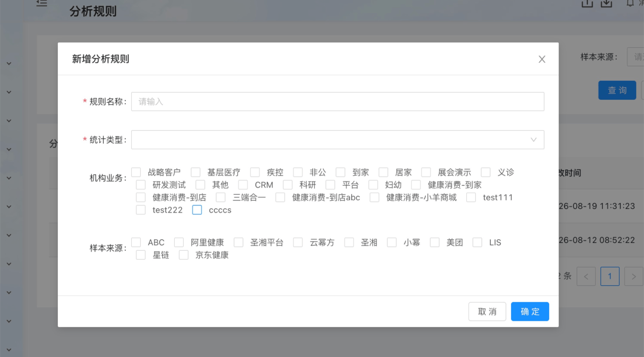Expand the second sidebar menu chevron
Viewport: 644px width, 357px height.
pyautogui.click(x=9, y=92)
